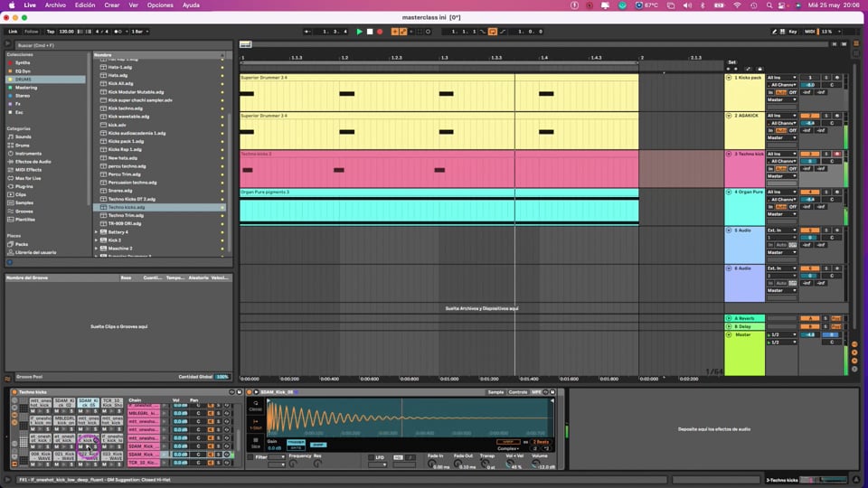Click the Link button

click(x=13, y=32)
